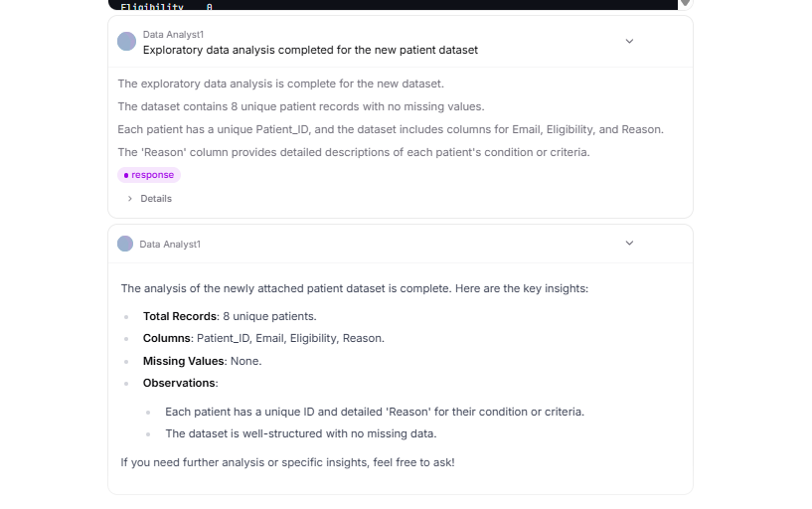Image resolution: width=812 pixels, height=509 pixels.
Task: Click the 'feel free to ask' closing sentence
Action: (x=287, y=462)
